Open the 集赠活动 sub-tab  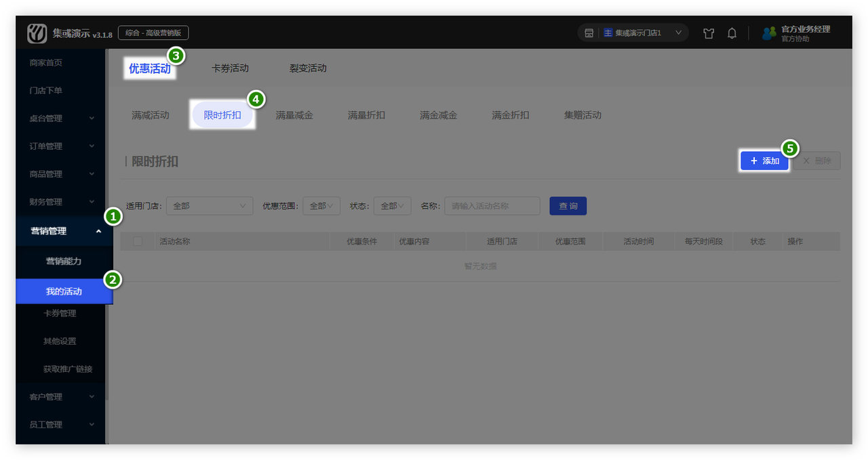(x=583, y=115)
